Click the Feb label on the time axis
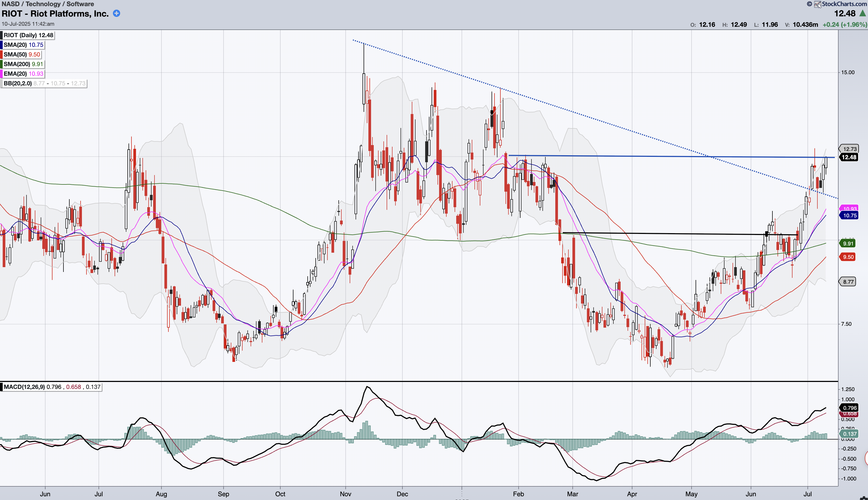 518,494
